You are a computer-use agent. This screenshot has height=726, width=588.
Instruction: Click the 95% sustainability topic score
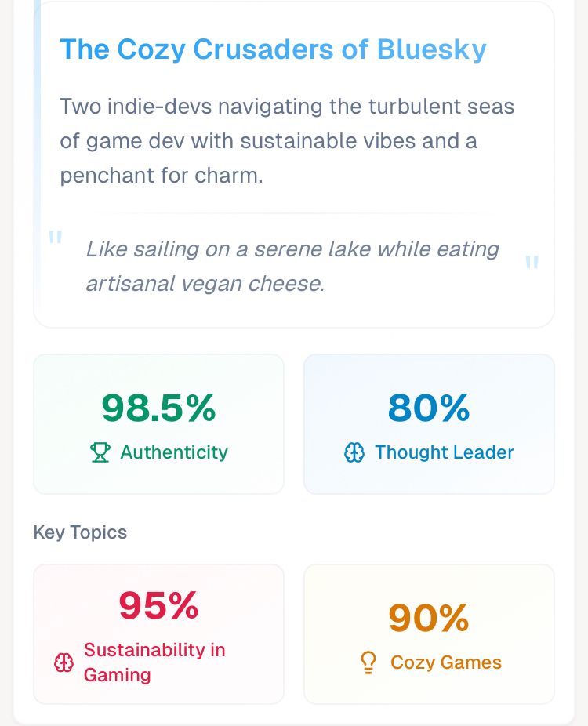[158, 605]
